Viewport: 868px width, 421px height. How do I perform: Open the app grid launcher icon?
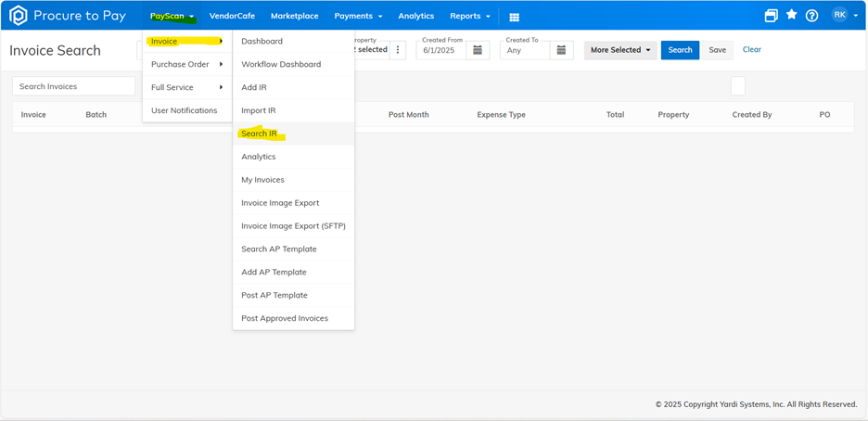click(515, 17)
